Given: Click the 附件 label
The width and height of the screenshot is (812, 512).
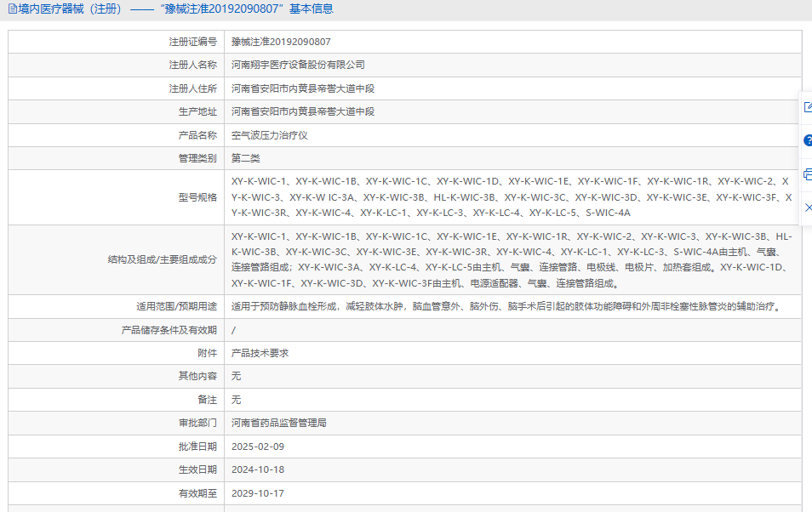Looking at the screenshot, I should pos(208,353).
